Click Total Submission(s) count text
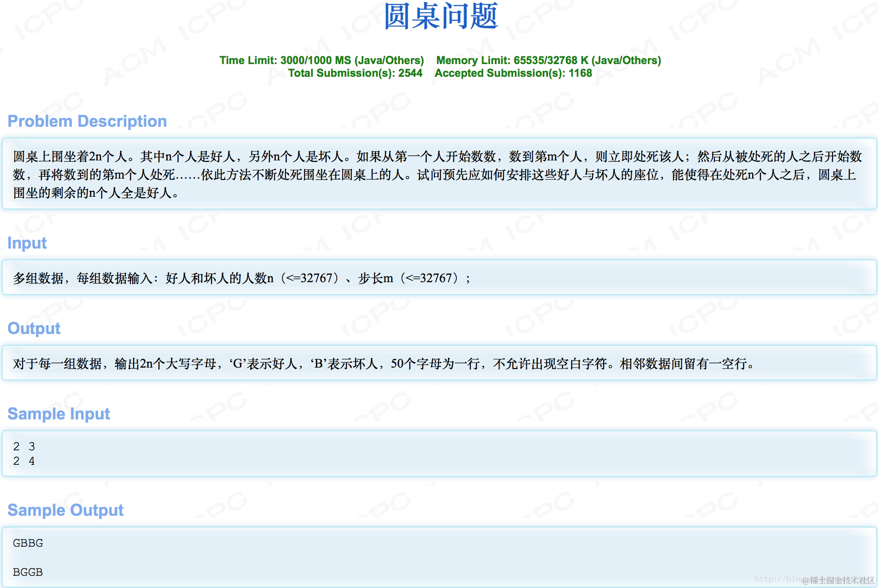This screenshot has height=588, width=878. tap(355, 73)
